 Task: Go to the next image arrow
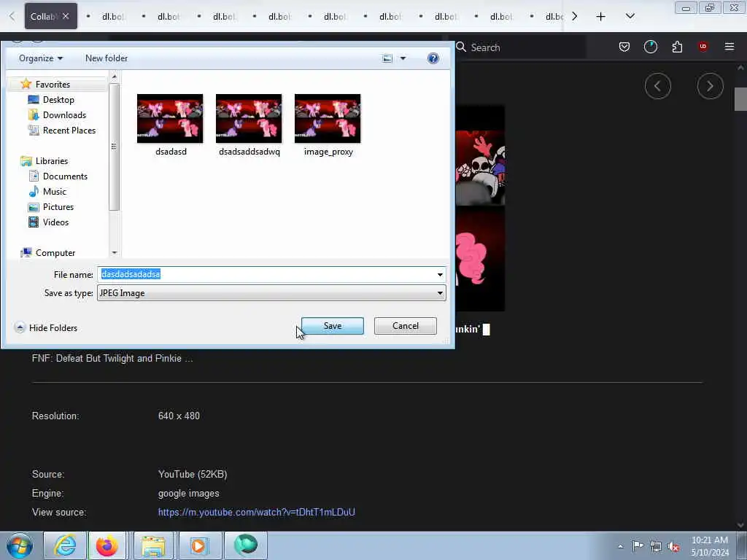(711, 86)
